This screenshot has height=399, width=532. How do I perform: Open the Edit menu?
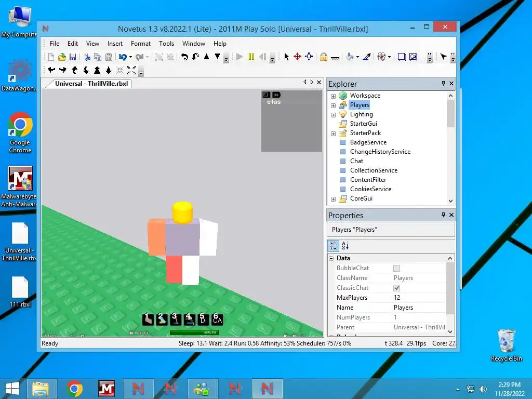tap(73, 44)
